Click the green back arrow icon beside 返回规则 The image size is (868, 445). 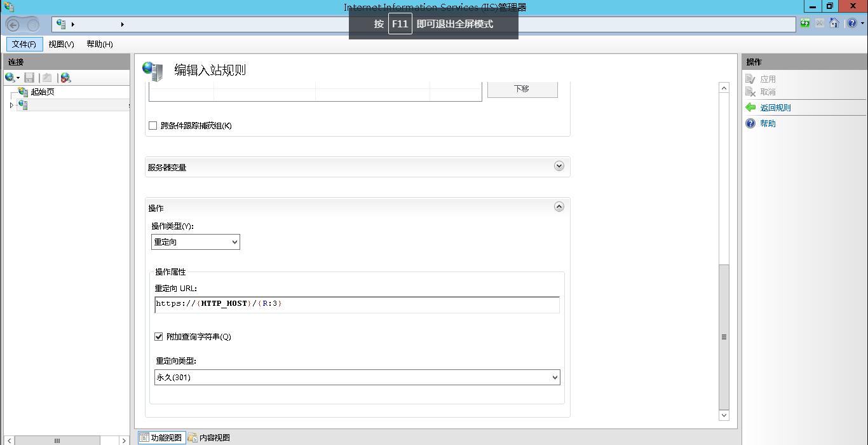coord(750,107)
